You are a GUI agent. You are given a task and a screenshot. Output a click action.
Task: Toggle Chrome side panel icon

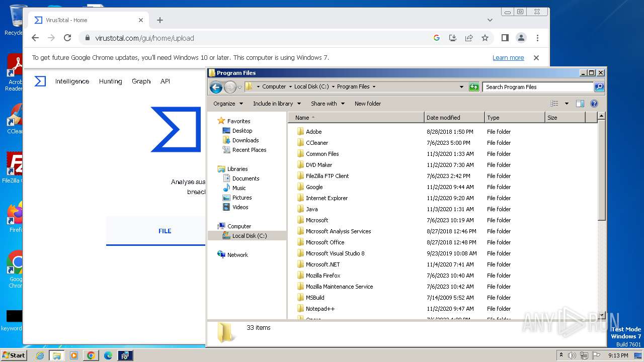pos(505,38)
